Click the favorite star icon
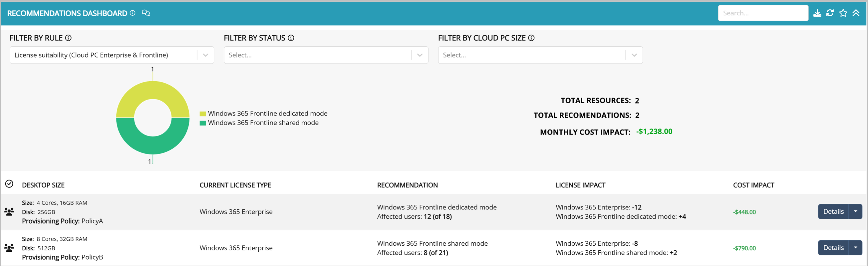868x266 pixels. tap(843, 13)
